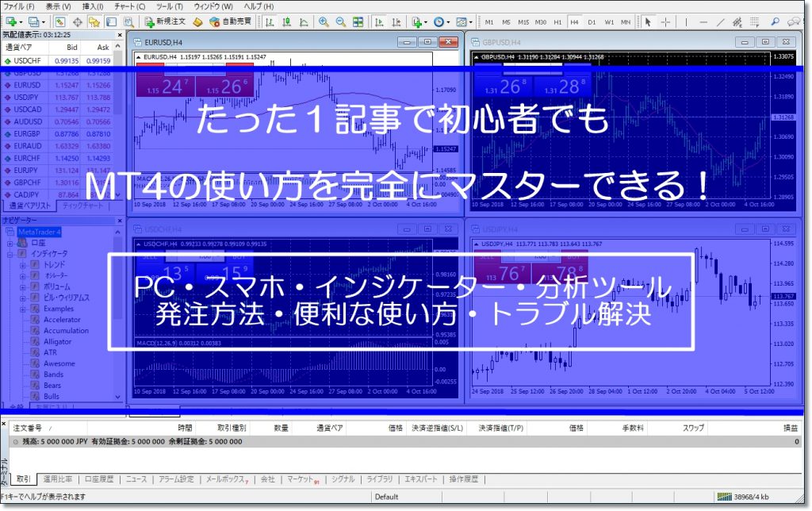The image size is (812, 511).
Task: Open a new chart from toolbar
Action: (11, 22)
